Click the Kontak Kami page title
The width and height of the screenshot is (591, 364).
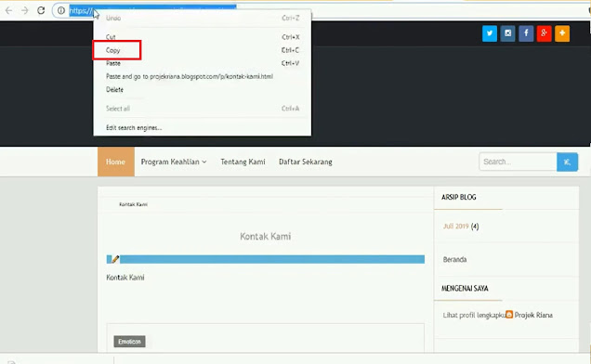[266, 236]
